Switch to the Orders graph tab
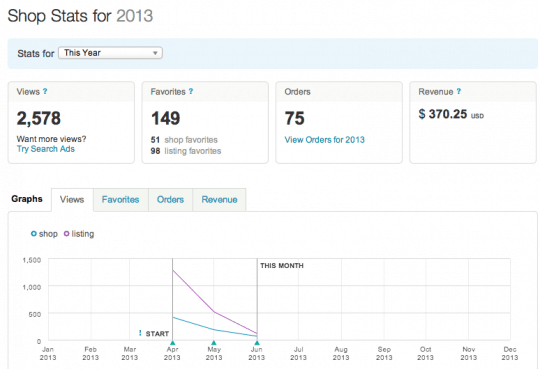Screen dimensions: 540x369 (170, 199)
